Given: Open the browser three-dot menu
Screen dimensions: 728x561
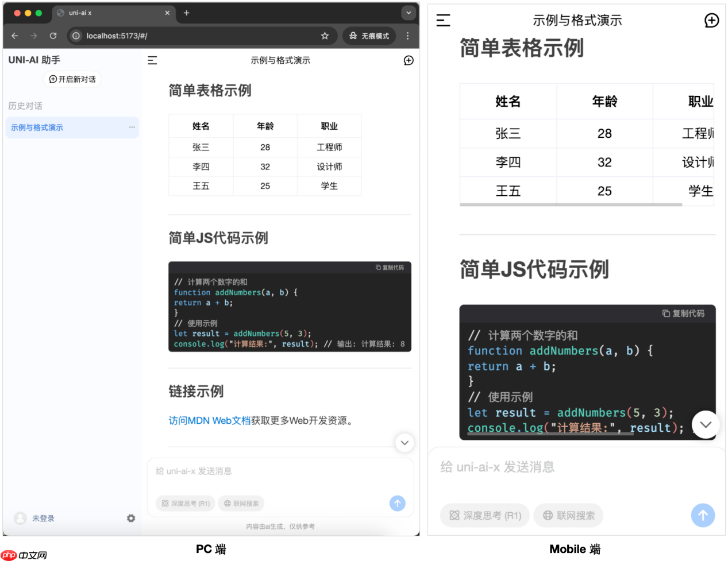Looking at the screenshot, I should 408,36.
